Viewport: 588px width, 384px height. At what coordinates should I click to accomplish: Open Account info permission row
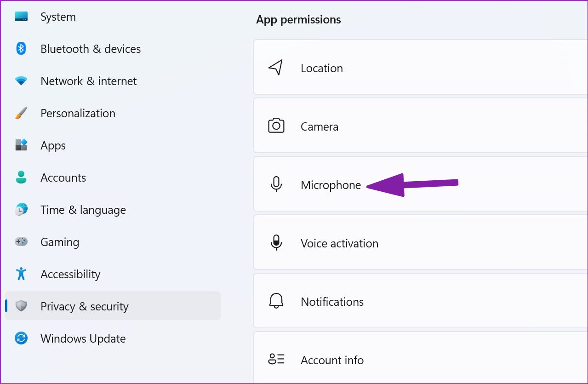420,358
